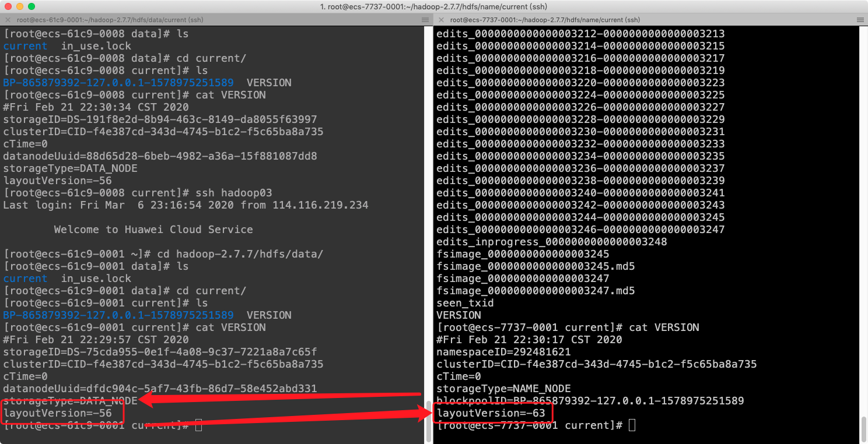Click edits file ending 3232-...3233
Screen dimensions: 868x444
coord(580,144)
